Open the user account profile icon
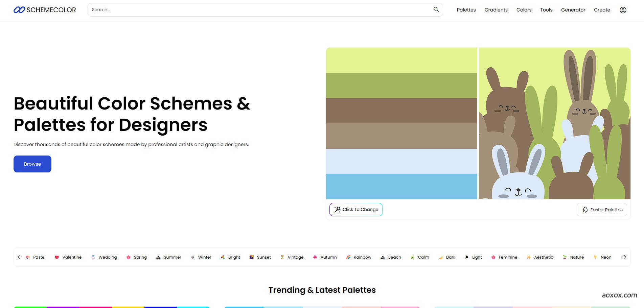The image size is (644, 308). point(623,10)
